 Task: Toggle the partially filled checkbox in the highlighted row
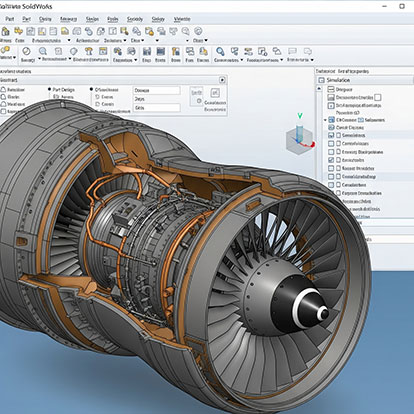[x=331, y=135]
